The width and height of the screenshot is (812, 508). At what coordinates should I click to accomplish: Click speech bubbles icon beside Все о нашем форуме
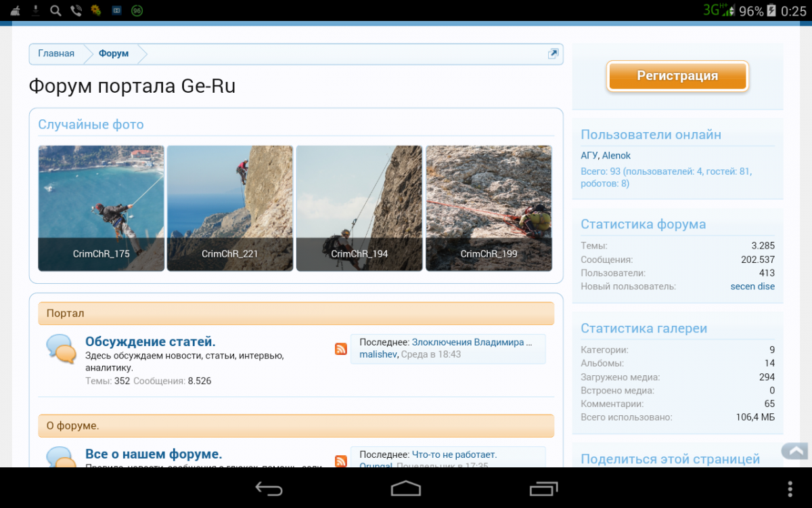pos(61,457)
